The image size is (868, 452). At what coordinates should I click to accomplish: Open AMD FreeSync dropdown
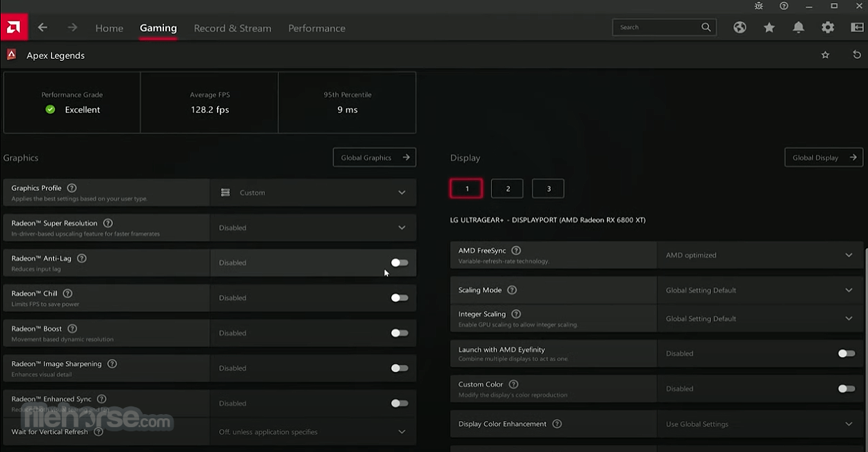coord(760,255)
